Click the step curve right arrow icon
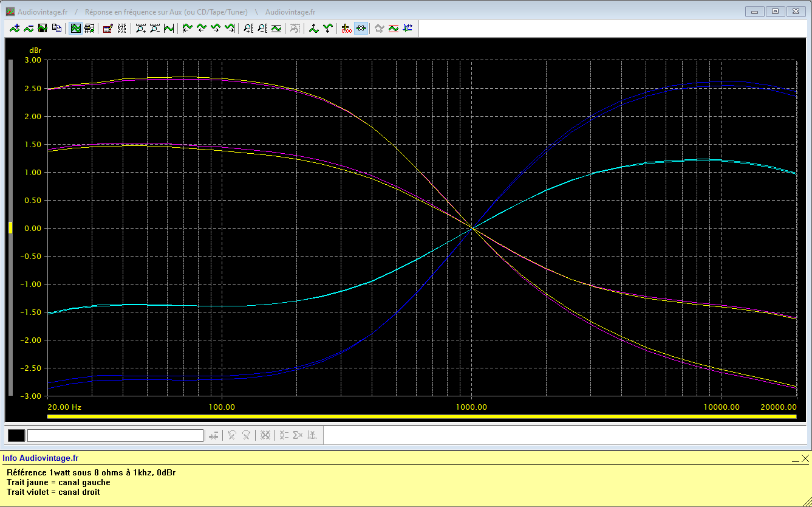 [x=216, y=28]
